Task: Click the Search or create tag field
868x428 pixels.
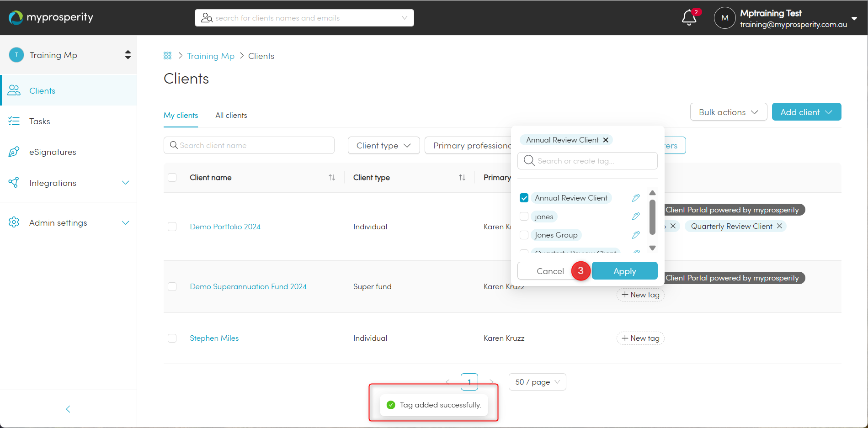Action: point(588,161)
